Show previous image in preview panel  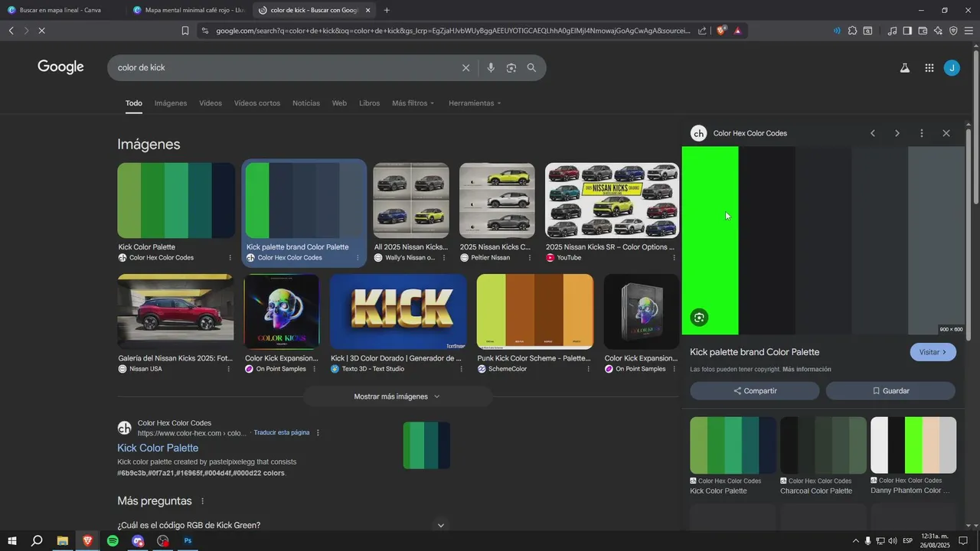(x=873, y=133)
